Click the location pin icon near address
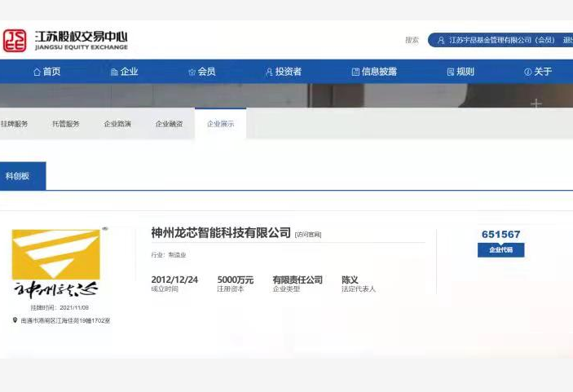Image resolution: width=573 pixels, height=392 pixels. (15, 320)
